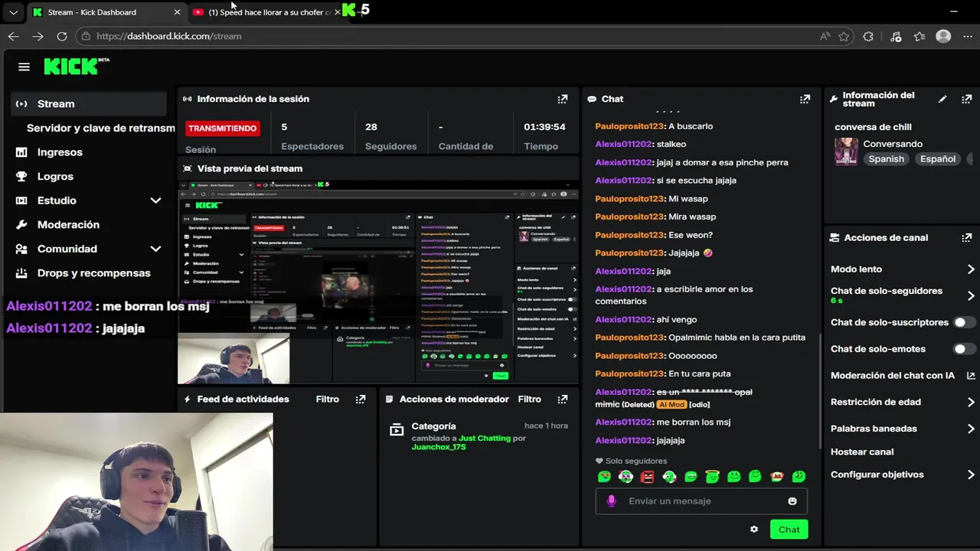The height and width of the screenshot is (551, 980).
Task: Open the hamburger menu beside Kick logo
Action: click(24, 67)
